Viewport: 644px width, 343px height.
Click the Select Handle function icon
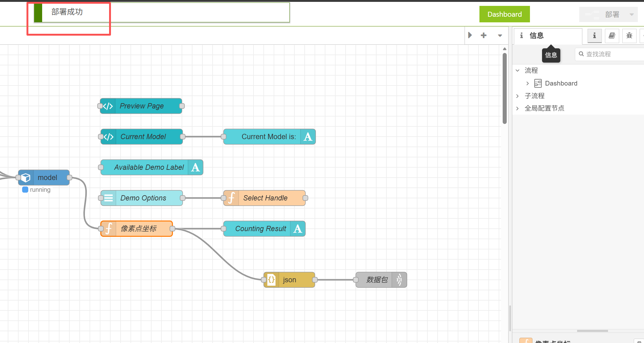231,198
